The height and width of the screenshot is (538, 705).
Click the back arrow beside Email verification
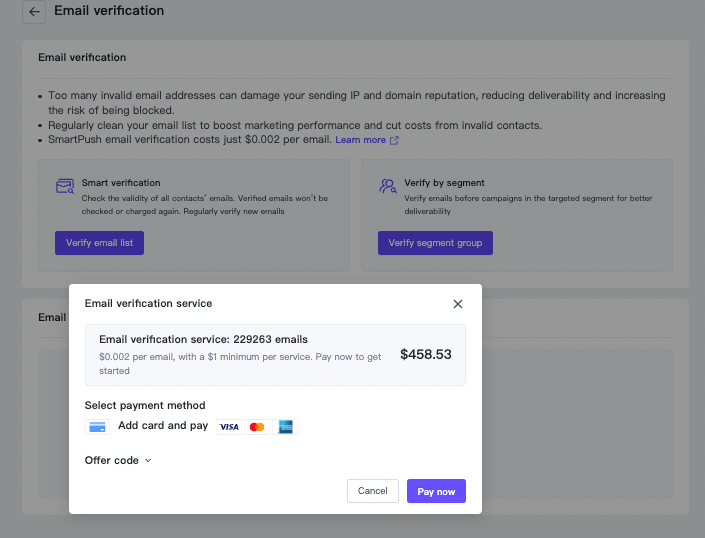coord(34,12)
